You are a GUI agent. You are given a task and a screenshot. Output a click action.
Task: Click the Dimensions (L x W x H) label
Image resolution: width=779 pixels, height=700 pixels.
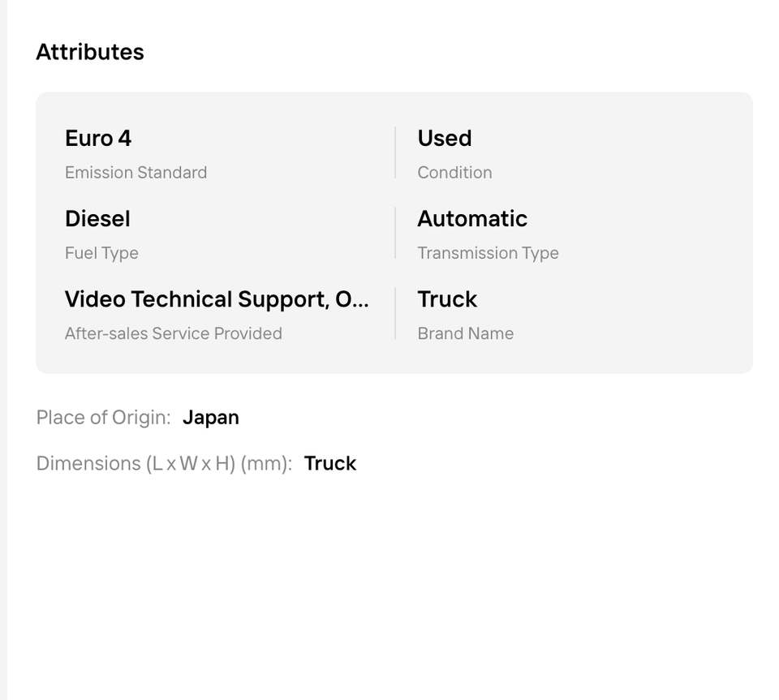click(x=164, y=464)
